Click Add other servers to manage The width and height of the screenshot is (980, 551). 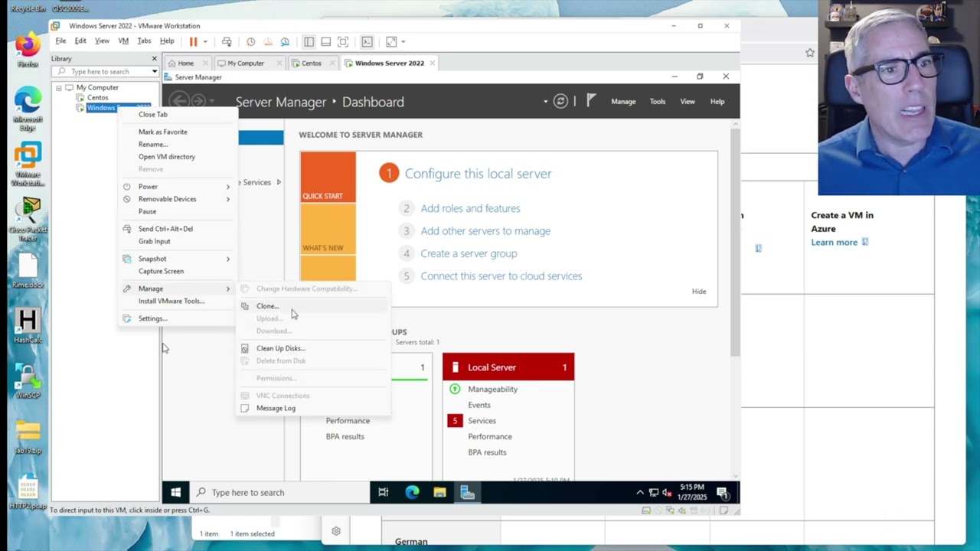(x=485, y=231)
